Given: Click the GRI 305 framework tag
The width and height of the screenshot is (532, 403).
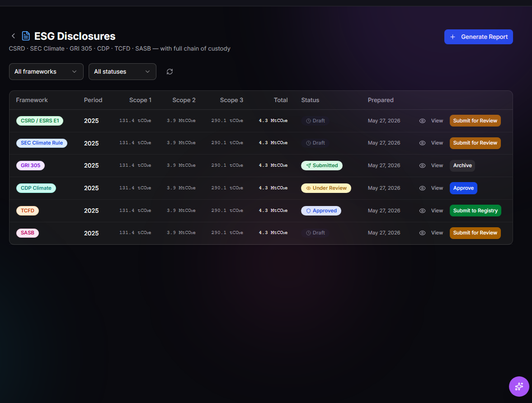Looking at the screenshot, I should 31,165.
